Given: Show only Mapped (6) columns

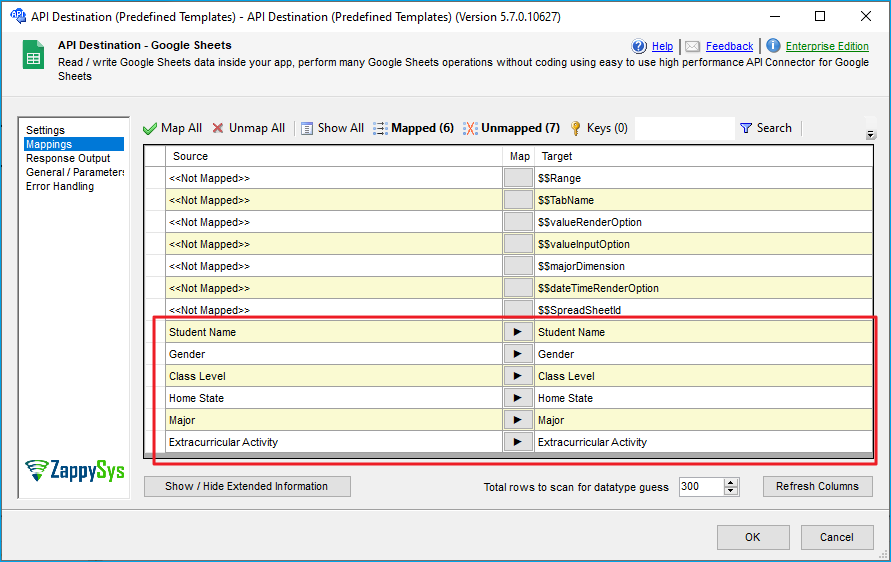Looking at the screenshot, I should 413,128.
